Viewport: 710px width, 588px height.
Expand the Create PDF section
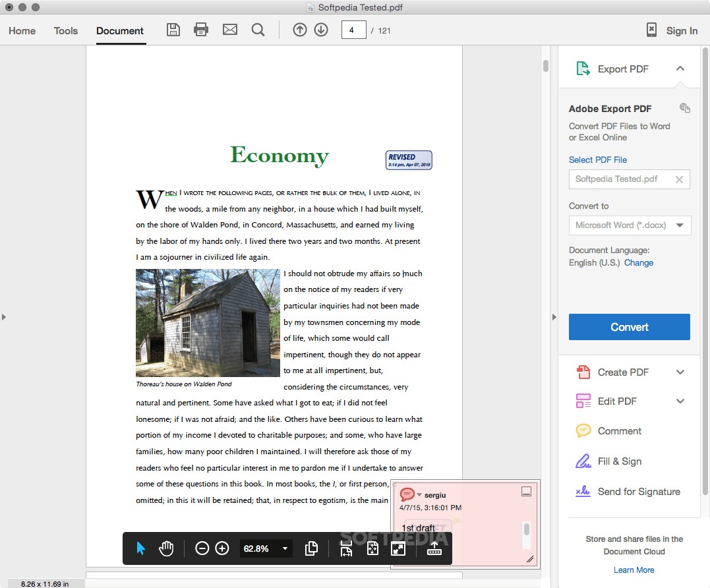coord(680,372)
